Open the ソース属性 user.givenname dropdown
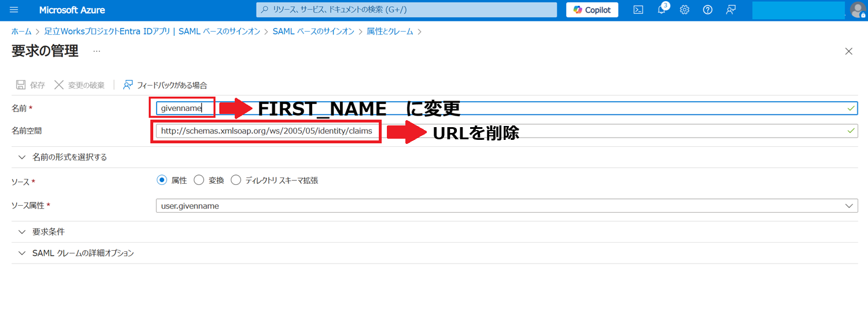Image resolution: width=868 pixels, height=330 pixels. (x=507, y=206)
